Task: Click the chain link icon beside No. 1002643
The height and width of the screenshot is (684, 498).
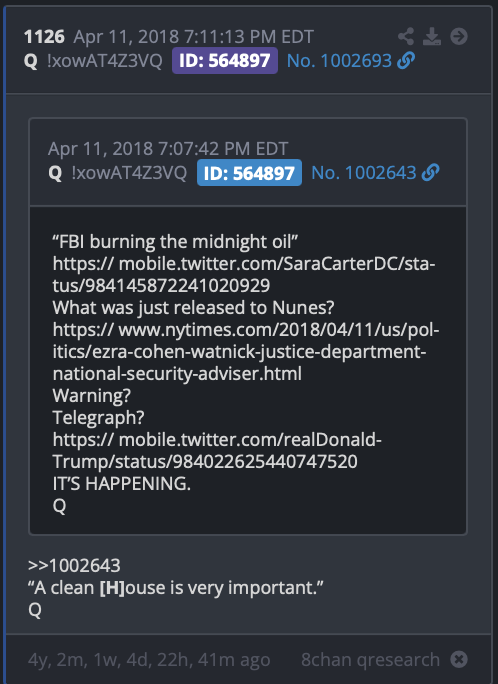Action: [430, 173]
